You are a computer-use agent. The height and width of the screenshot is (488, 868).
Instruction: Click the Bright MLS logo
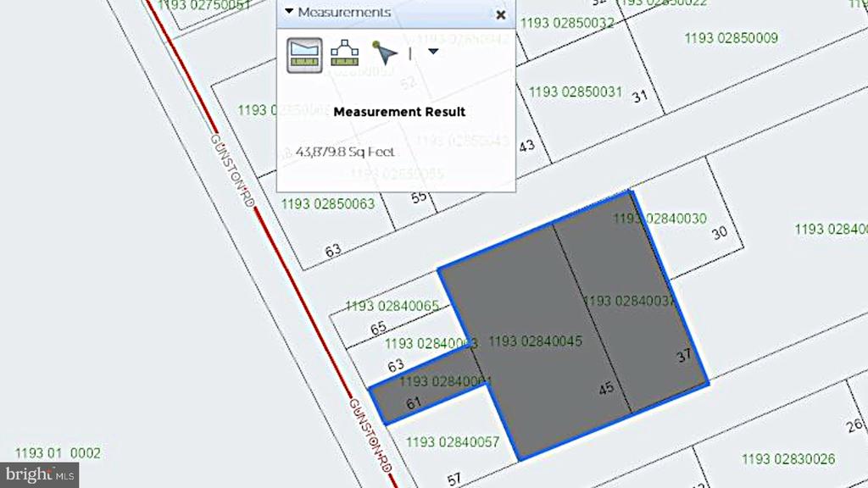click(x=39, y=474)
